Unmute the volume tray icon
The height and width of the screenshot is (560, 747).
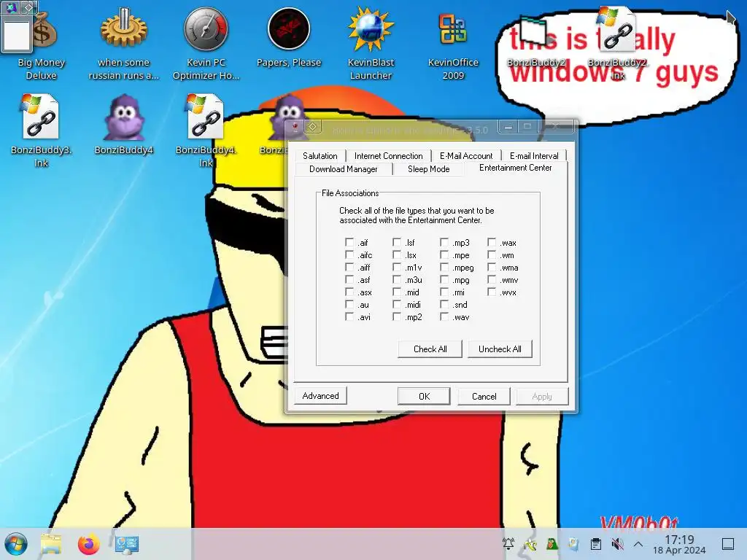617,544
